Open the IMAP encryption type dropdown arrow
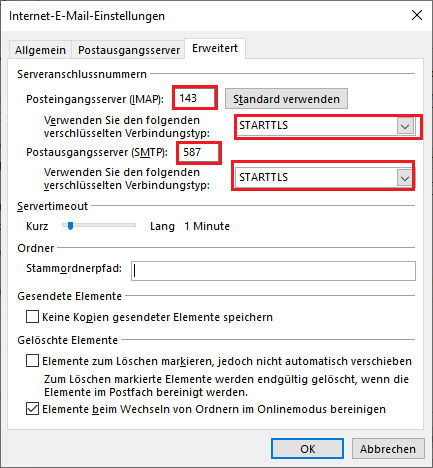The image size is (433, 468). (405, 126)
